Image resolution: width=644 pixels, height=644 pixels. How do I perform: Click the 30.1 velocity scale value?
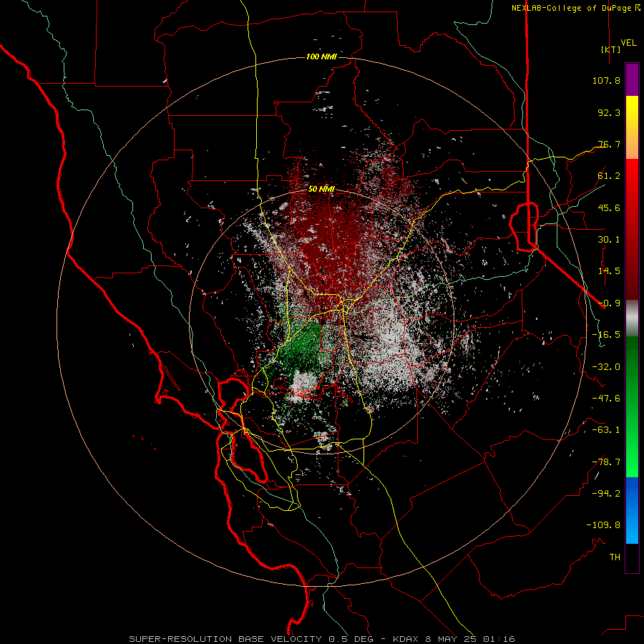609,240
